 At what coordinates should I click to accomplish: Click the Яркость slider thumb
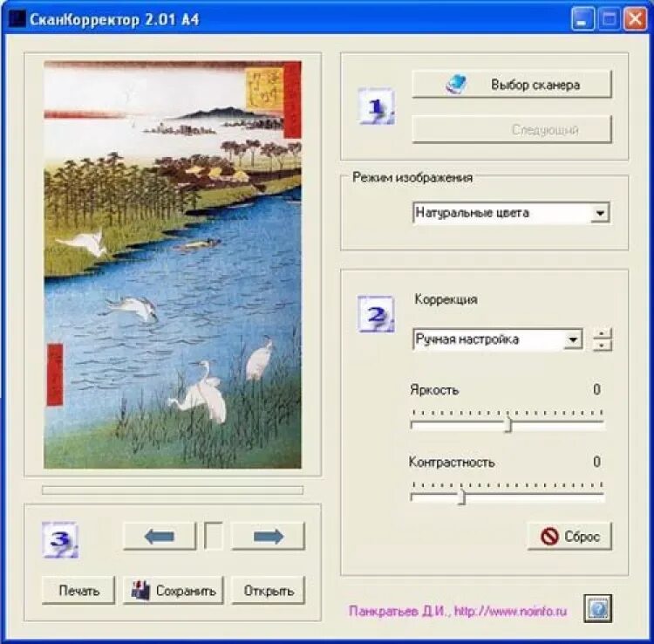508,425
